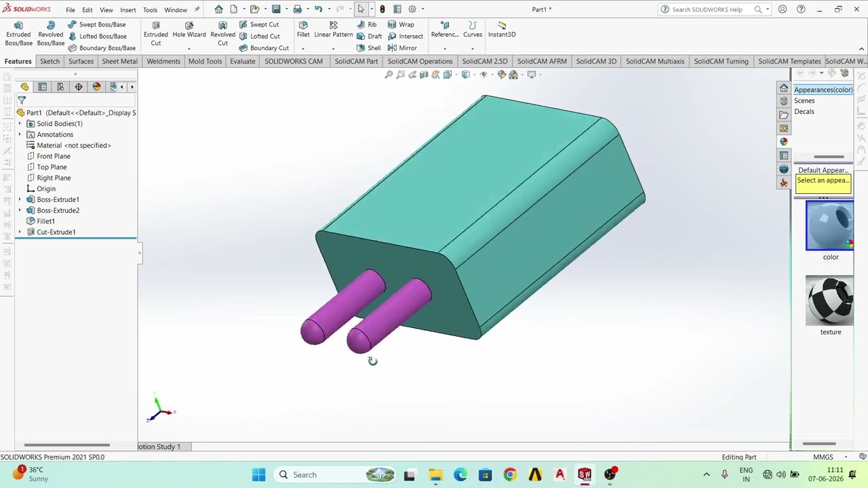Select the Rib feature tool
This screenshot has height=488, width=868.
click(x=366, y=24)
